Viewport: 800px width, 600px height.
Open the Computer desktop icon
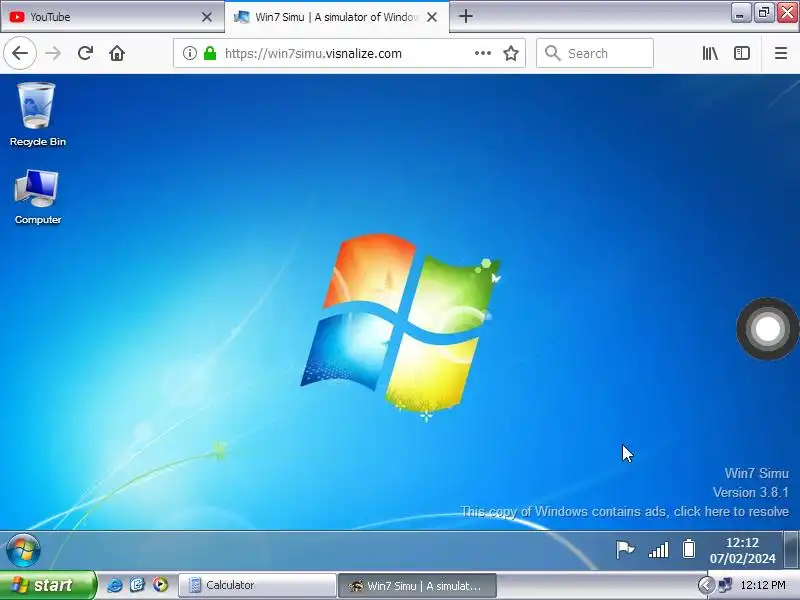tap(37, 197)
